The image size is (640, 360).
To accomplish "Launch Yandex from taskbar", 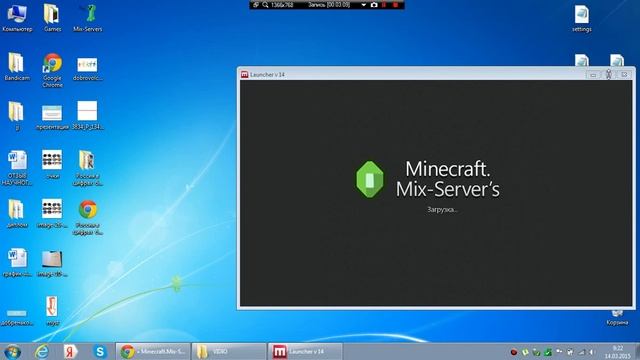I will (x=71, y=351).
